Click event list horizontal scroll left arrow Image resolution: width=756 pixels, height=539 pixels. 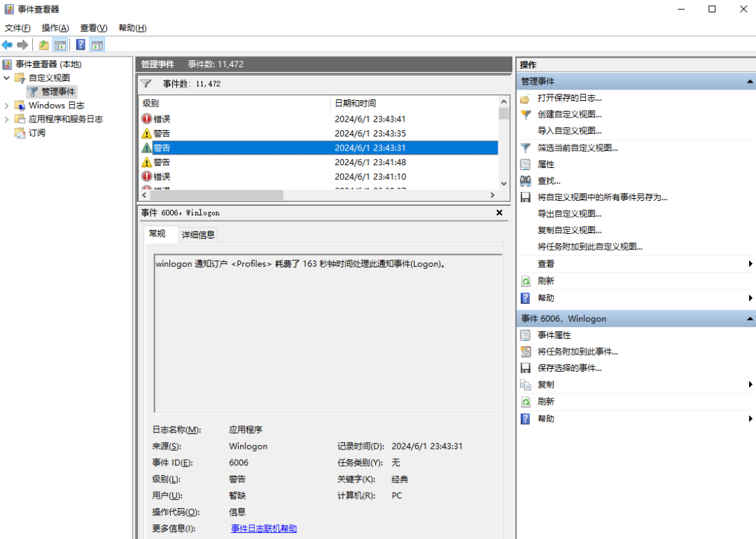[144, 195]
